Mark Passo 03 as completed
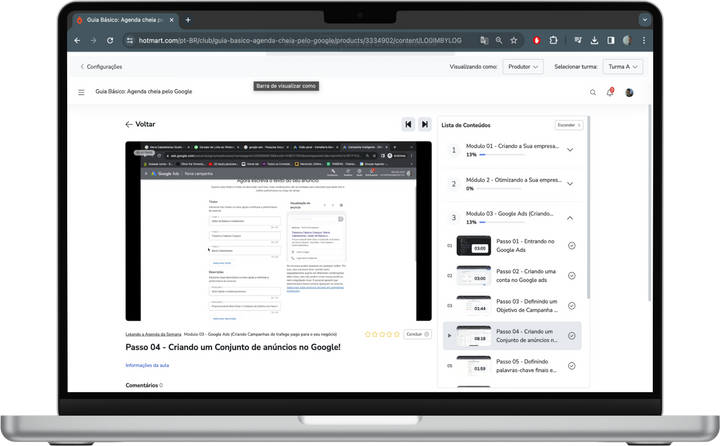Viewport: 720px width, 446px height. pos(571,307)
